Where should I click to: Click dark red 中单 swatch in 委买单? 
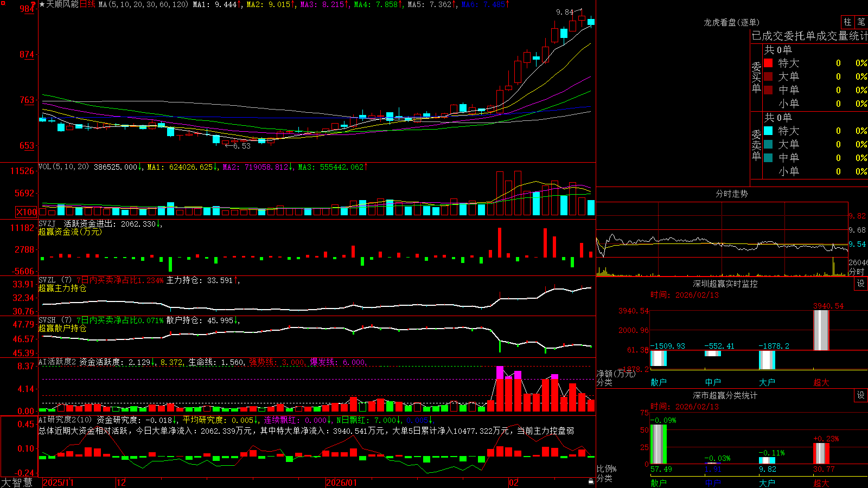pyautogui.click(x=768, y=90)
